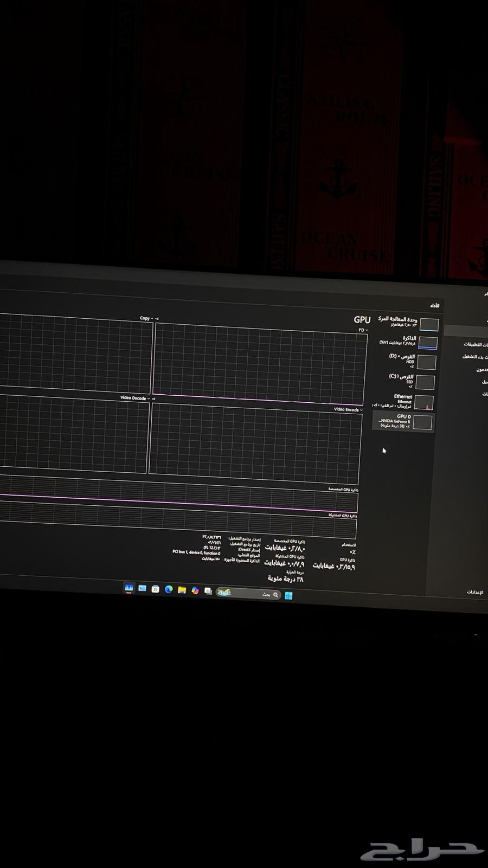The image size is (488, 868).
Task: Launch Microsoft Edge from the taskbar
Action: click(x=169, y=589)
